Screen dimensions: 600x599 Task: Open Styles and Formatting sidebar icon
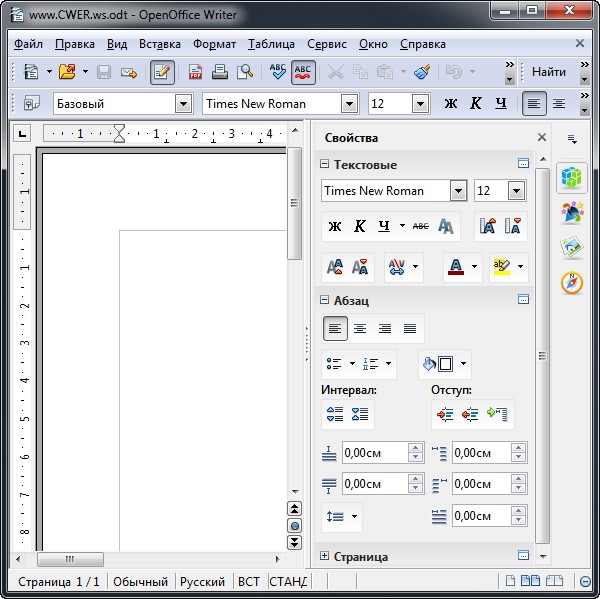pos(571,211)
